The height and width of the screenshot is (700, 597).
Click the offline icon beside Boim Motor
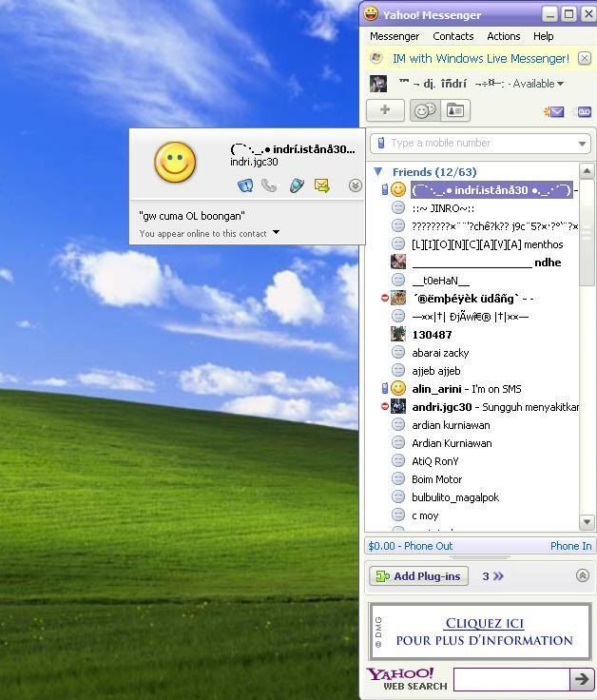398,479
